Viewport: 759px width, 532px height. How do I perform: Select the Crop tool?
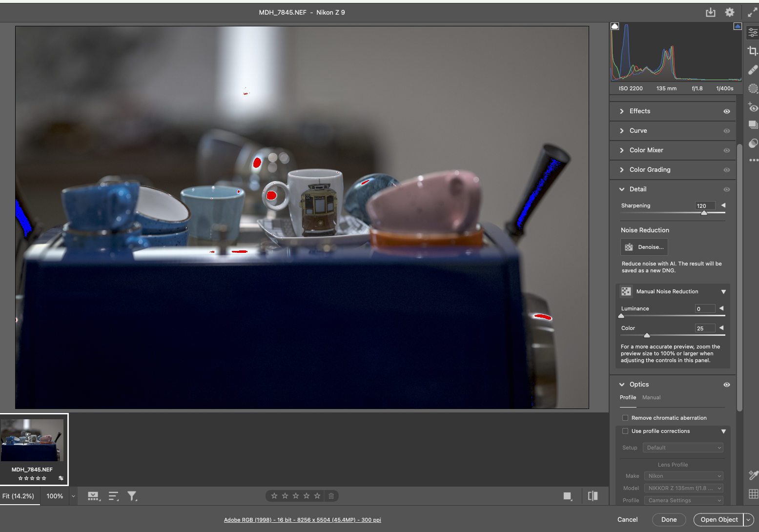click(x=753, y=51)
